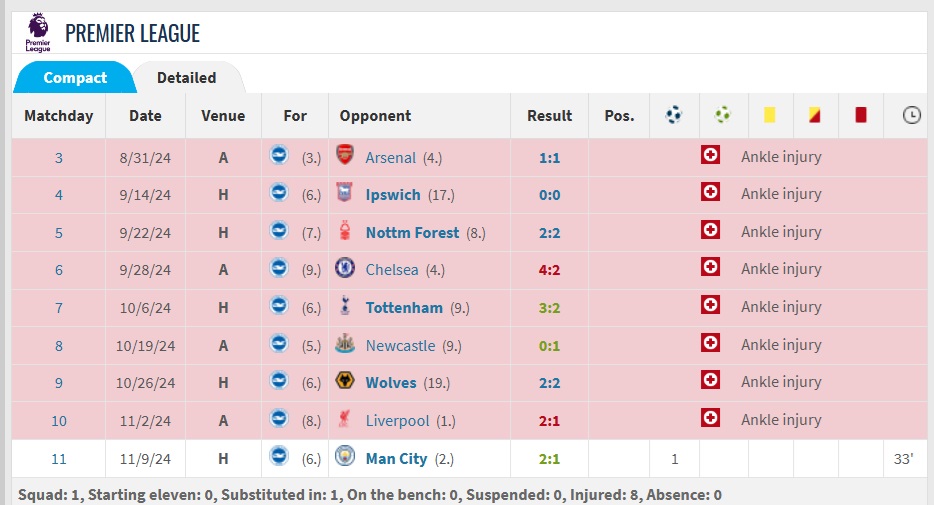Click injury cross icon in Liverpool row
This screenshot has width=934, height=505.
point(710,418)
